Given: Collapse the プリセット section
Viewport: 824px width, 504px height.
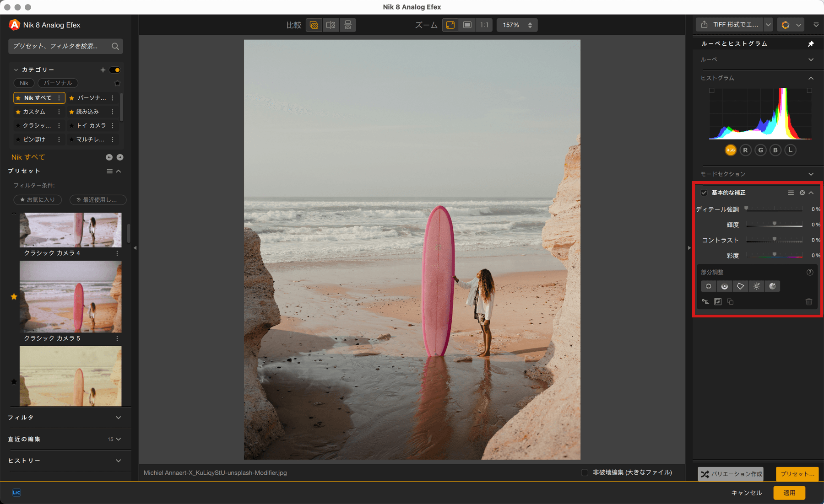Looking at the screenshot, I should (119, 171).
